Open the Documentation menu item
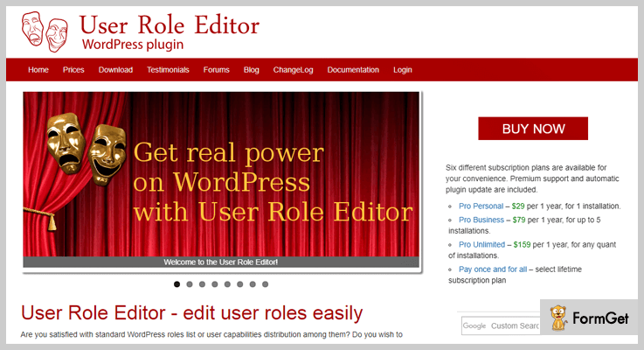 click(x=353, y=70)
